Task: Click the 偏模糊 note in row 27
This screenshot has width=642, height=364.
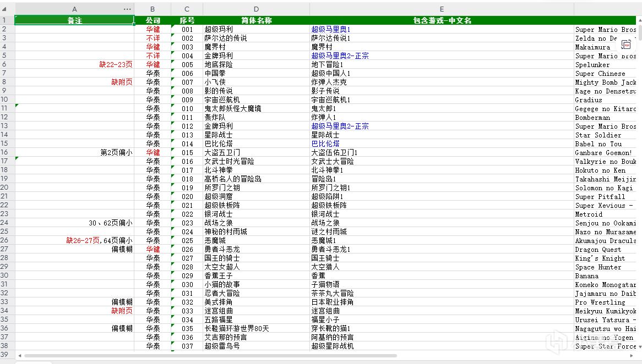Action: (x=122, y=249)
